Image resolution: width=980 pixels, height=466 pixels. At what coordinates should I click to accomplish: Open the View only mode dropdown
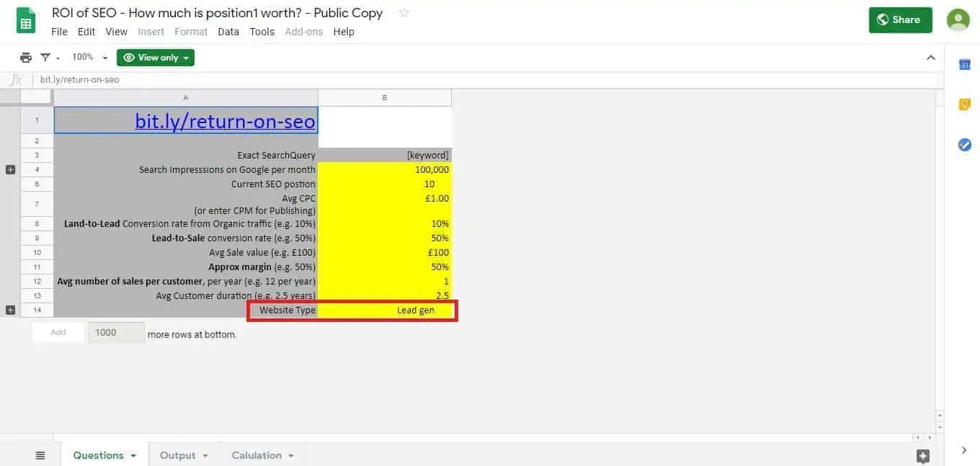pyautogui.click(x=156, y=58)
